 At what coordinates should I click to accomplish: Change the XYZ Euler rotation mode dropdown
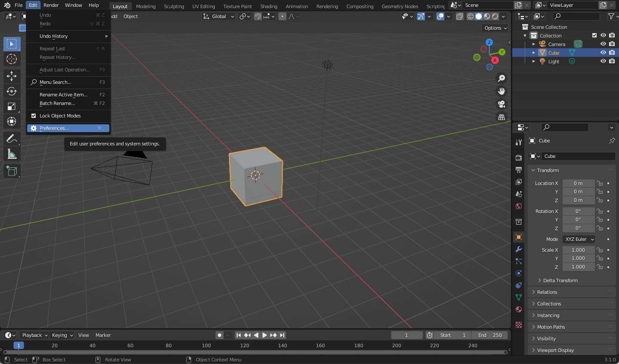579,239
